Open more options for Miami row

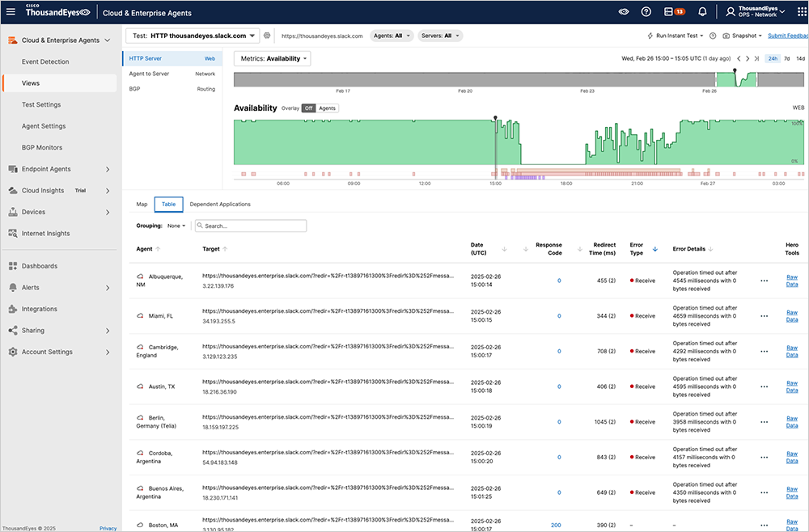[765, 316]
